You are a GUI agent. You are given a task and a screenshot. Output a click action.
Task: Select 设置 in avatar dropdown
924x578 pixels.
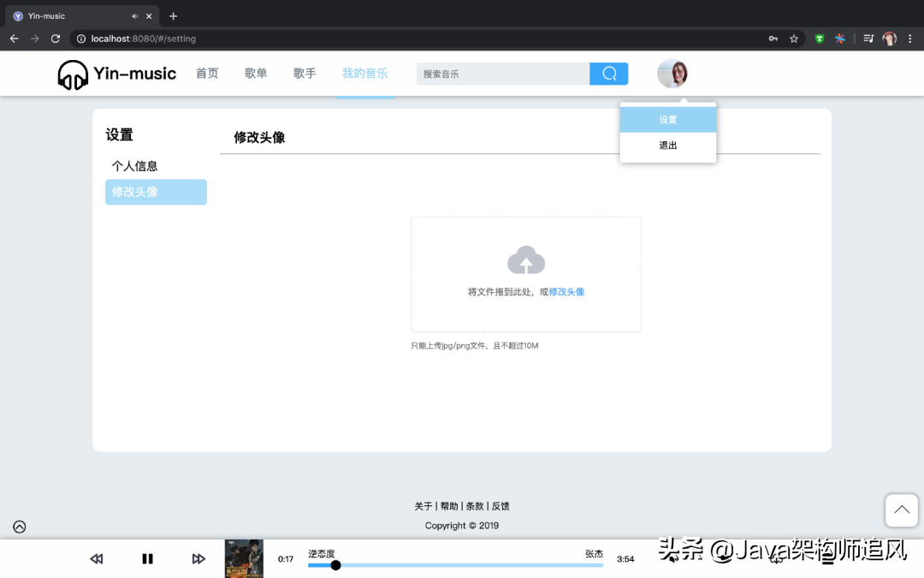click(667, 119)
